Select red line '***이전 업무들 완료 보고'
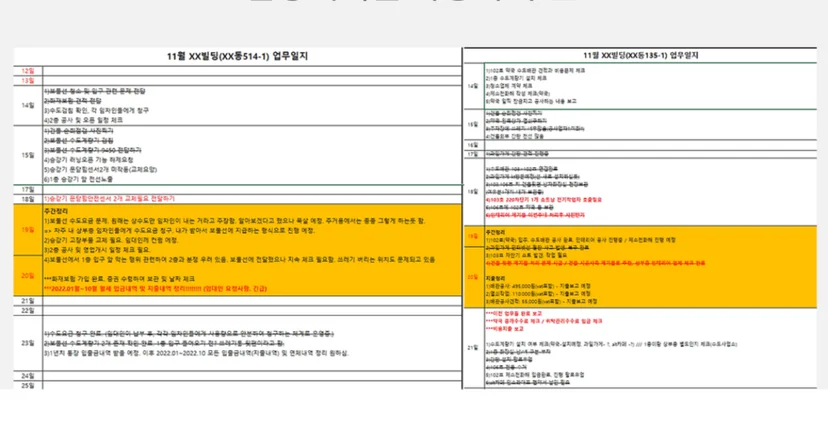The height and width of the screenshot is (435, 828). (514, 313)
